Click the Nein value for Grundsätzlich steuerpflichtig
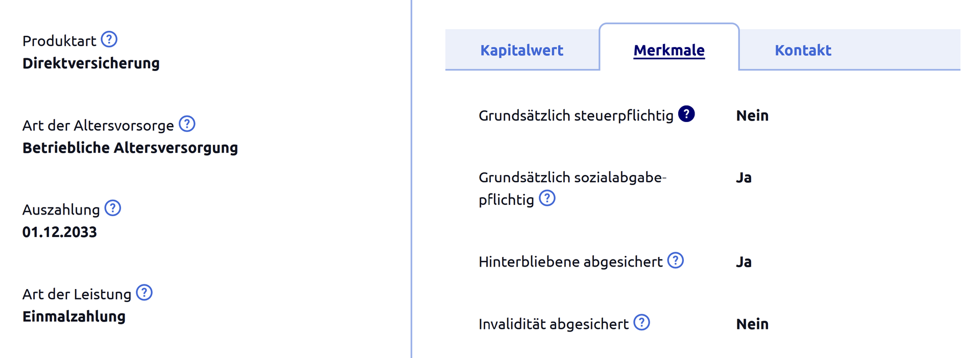The width and height of the screenshot is (980, 358). click(752, 116)
